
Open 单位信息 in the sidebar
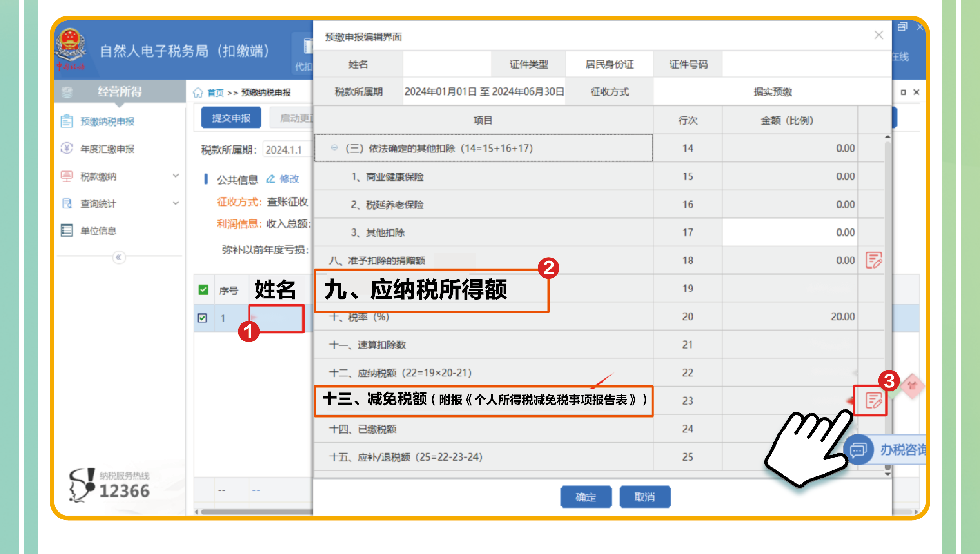tap(98, 231)
